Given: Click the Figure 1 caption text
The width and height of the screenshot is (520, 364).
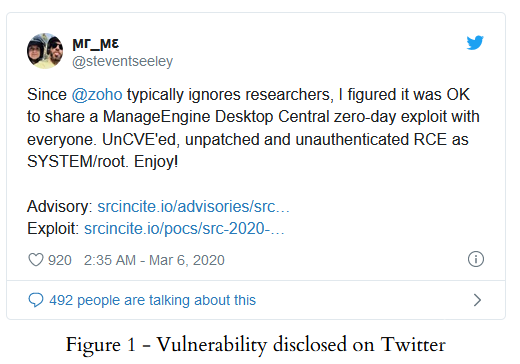Looking at the screenshot, I should tap(256, 345).
